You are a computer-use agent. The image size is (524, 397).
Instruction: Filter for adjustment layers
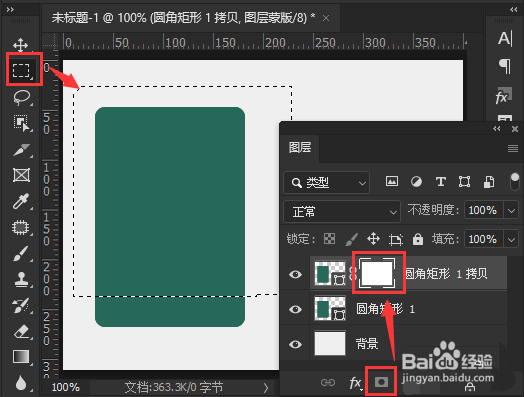click(416, 182)
